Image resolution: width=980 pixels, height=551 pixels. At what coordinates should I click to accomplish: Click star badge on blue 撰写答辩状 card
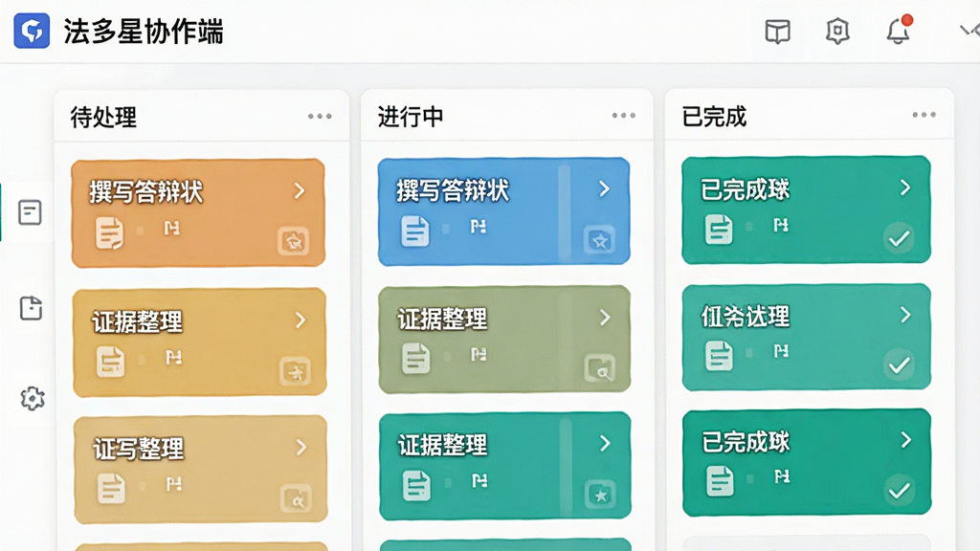[599, 240]
